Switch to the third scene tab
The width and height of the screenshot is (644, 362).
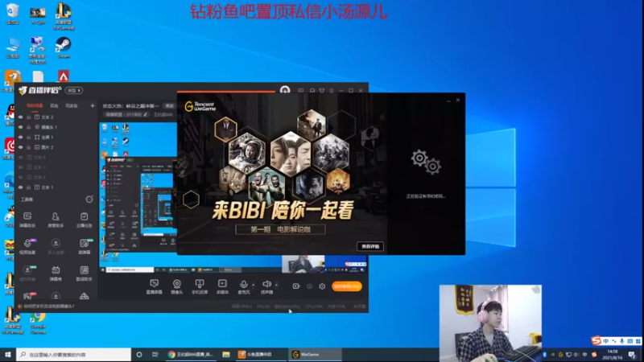(72, 106)
